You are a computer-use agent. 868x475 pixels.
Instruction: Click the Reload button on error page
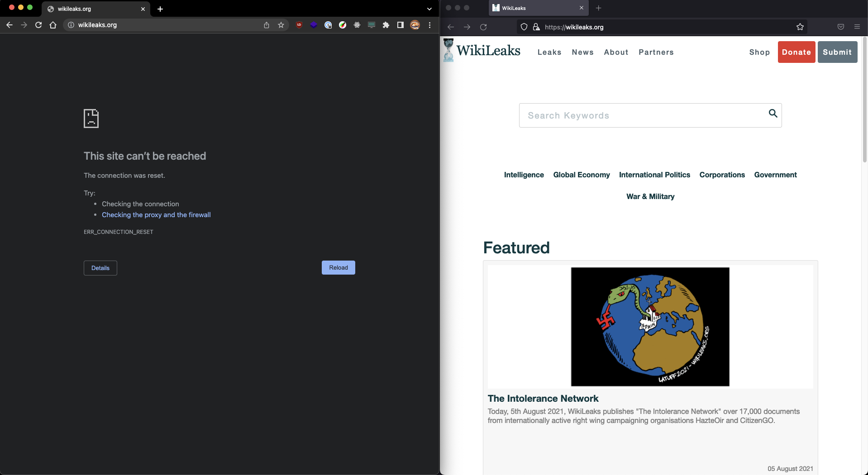[x=339, y=268]
